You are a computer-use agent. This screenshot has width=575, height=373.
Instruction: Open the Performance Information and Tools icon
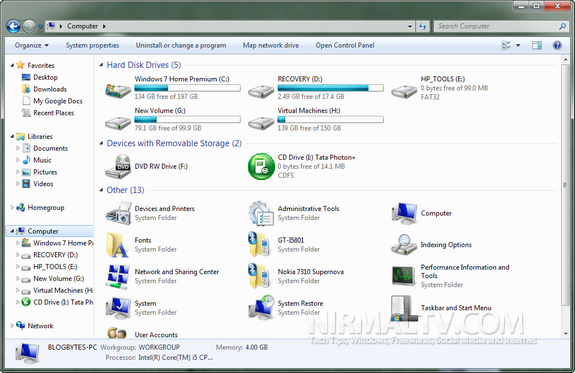tap(403, 276)
